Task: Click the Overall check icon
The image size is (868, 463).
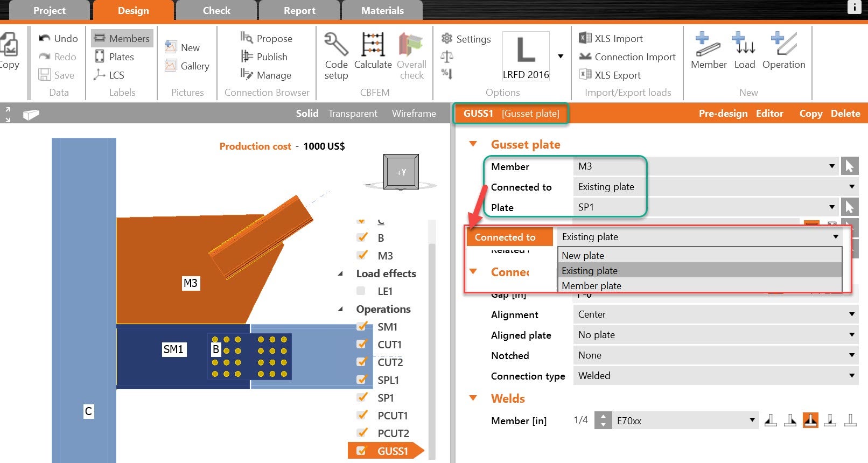Action: (411, 45)
